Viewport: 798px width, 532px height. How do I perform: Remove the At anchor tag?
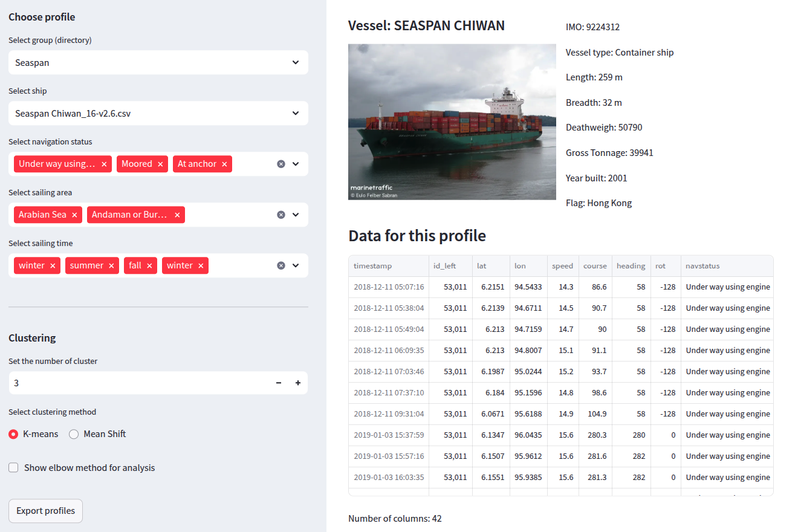point(224,164)
